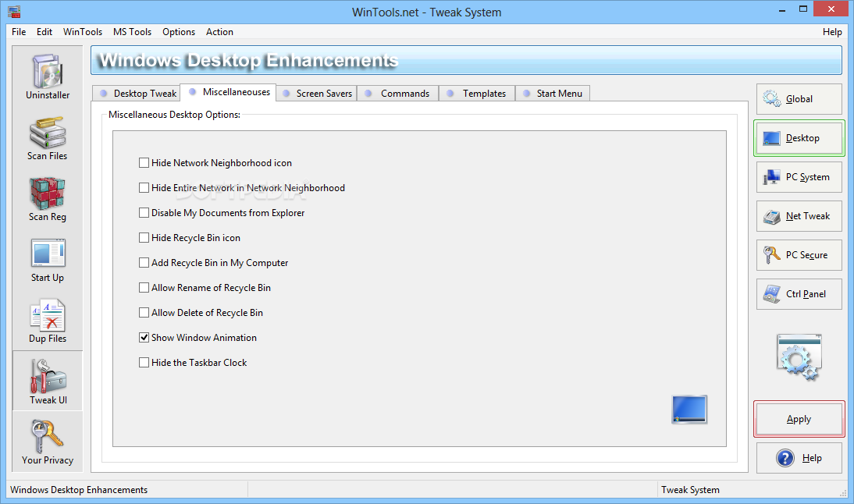Click the Windows Desktop Enhancements banner
The height and width of the screenshot is (504, 854).
click(x=466, y=60)
